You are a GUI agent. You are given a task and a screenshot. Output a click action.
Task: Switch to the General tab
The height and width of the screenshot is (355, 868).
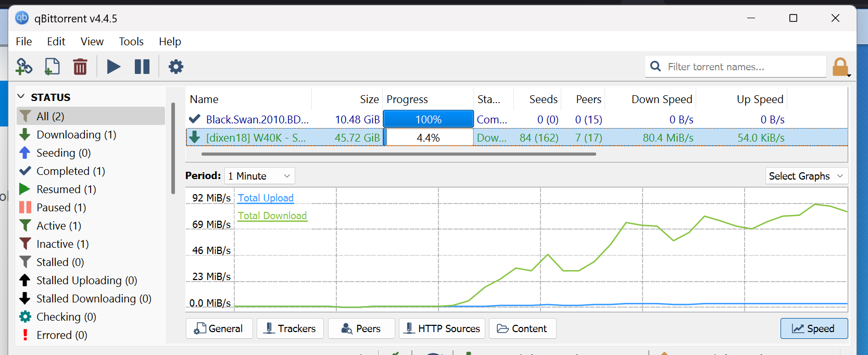(219, 328)
